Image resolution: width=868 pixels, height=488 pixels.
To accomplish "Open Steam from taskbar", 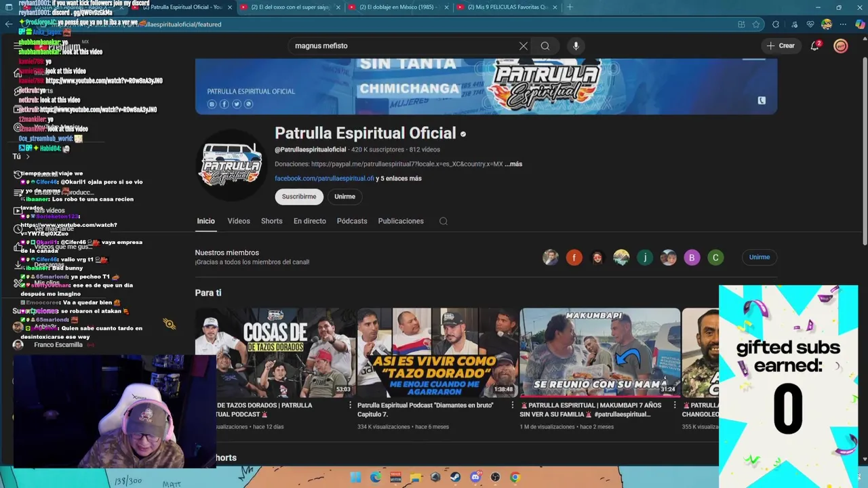I will 455,477.
